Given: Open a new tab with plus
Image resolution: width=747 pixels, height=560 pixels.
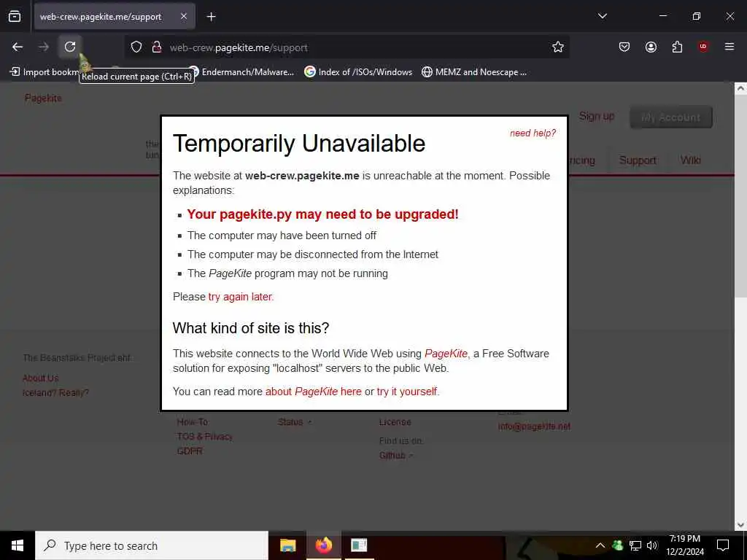Looking at the screenshot, I should pyautogui.click(x=211, y=17).
